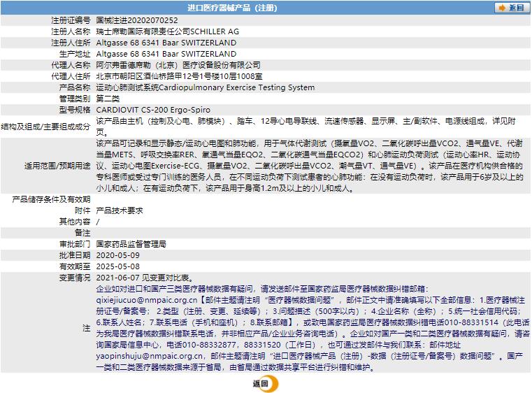The image size is (532, 393).
Task: Click the 注 label beside the notice
Action: tap(87, 328)
